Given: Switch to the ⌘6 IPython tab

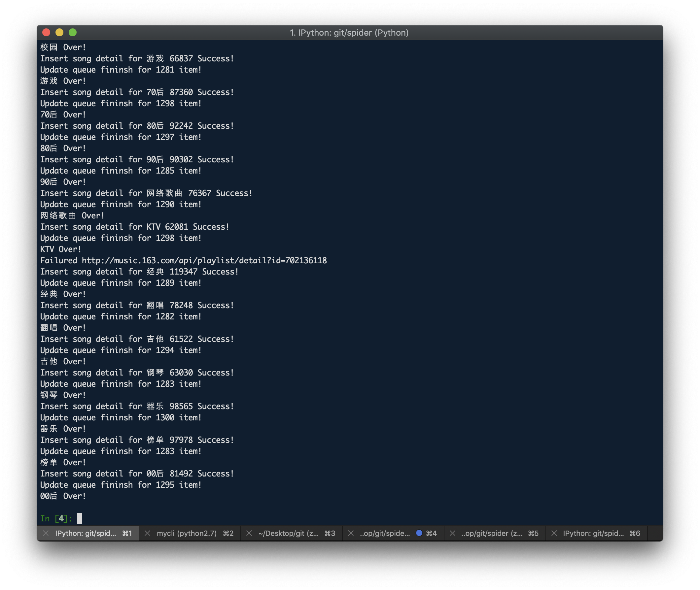Looking at the screenshot, I should coord(593,533).
